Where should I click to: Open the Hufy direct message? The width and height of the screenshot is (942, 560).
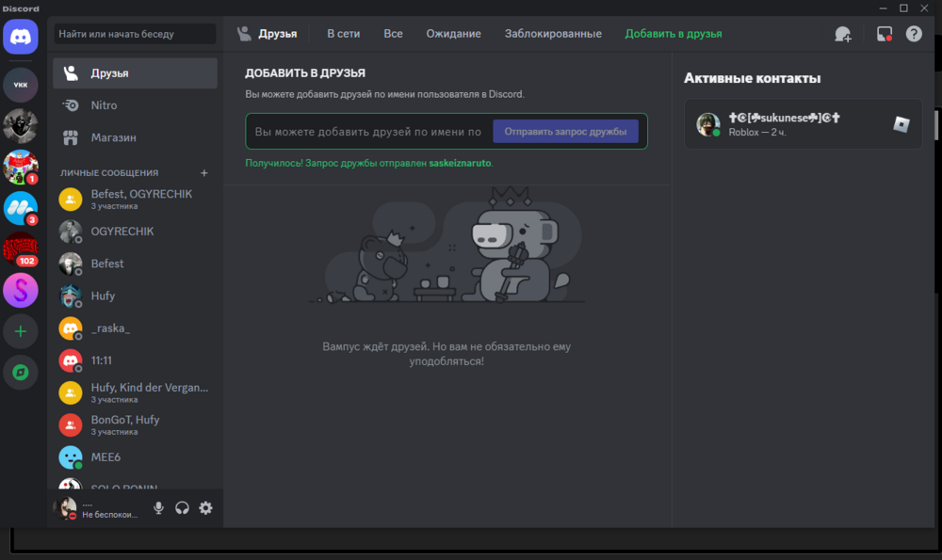[135, 296]
